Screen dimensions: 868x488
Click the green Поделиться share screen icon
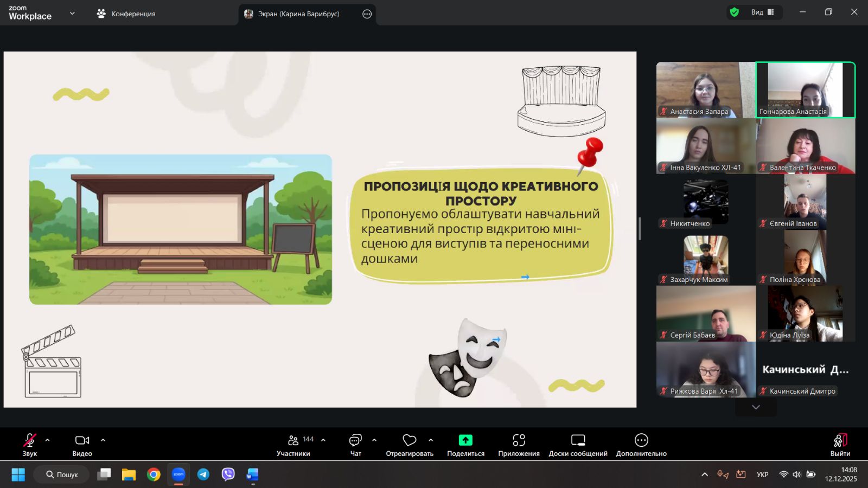click(x=465, y=440)
